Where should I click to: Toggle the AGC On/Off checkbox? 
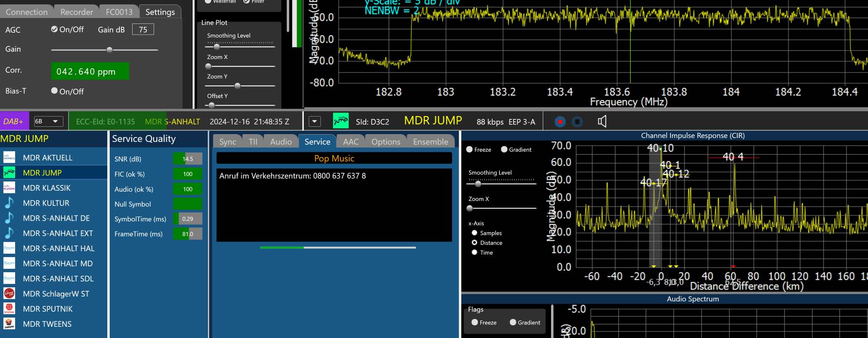point(55,29)
